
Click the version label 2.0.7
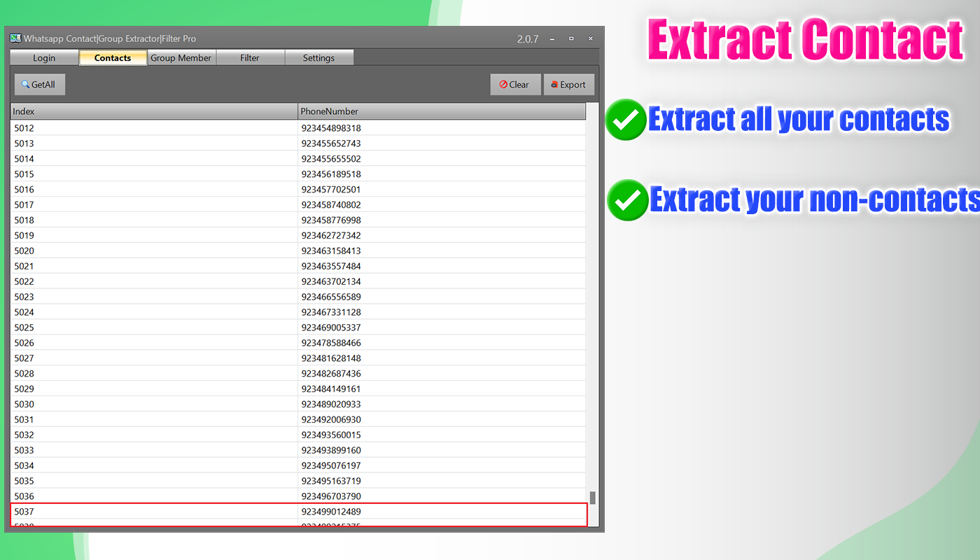(527, 38)
